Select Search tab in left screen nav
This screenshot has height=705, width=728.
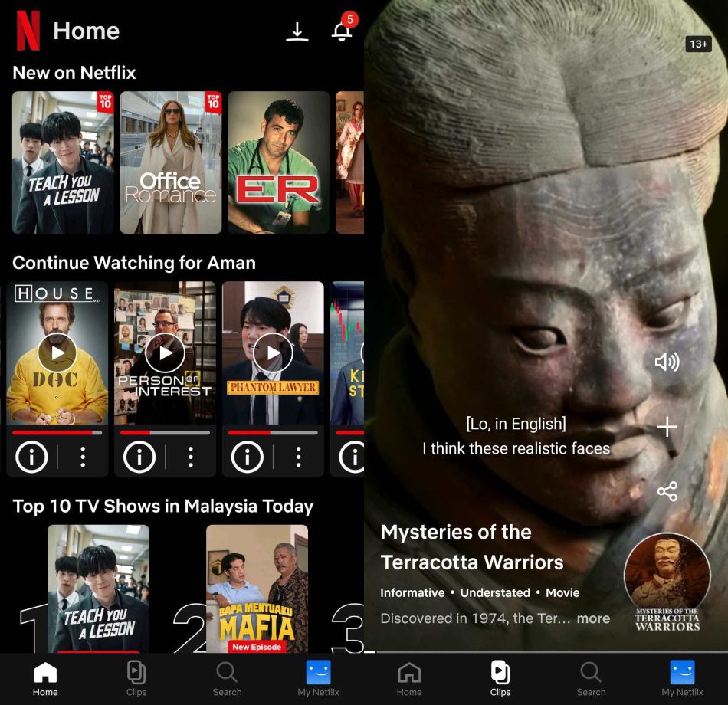click(227, 678)
